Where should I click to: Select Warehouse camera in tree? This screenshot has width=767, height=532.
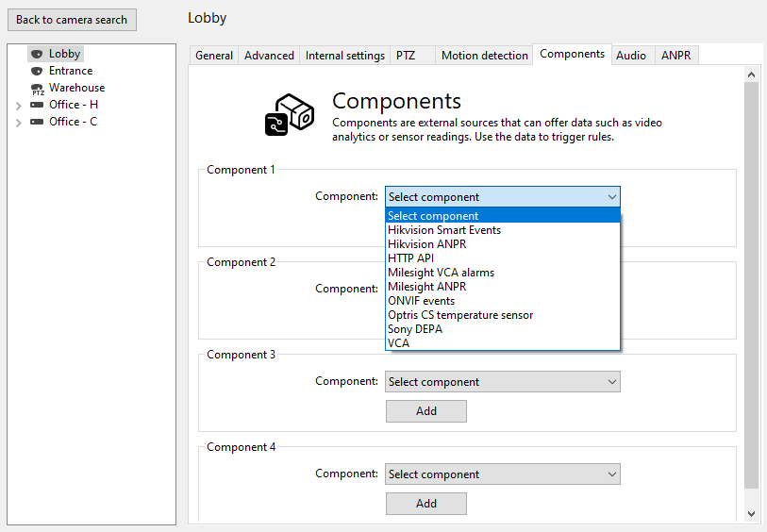pyautogui.click(x=76, y=88)
